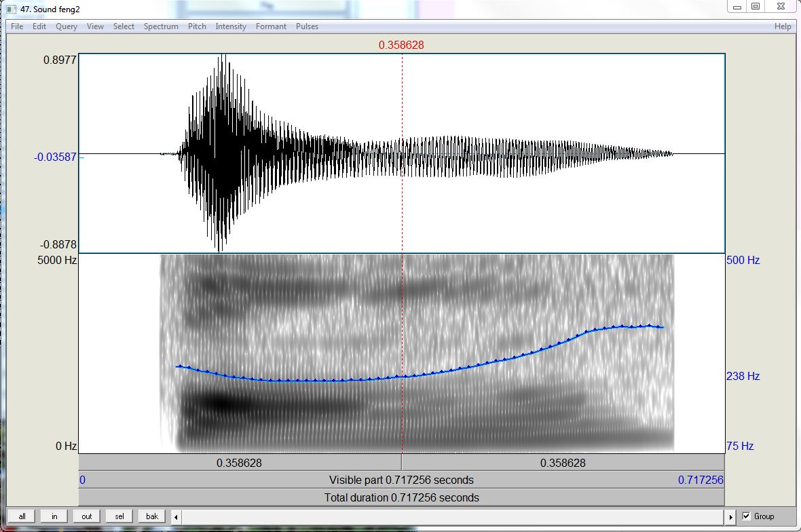The width and height of the screenshot is (801, 532).
Task: Open the File menu
Action: tap(17, 26)
